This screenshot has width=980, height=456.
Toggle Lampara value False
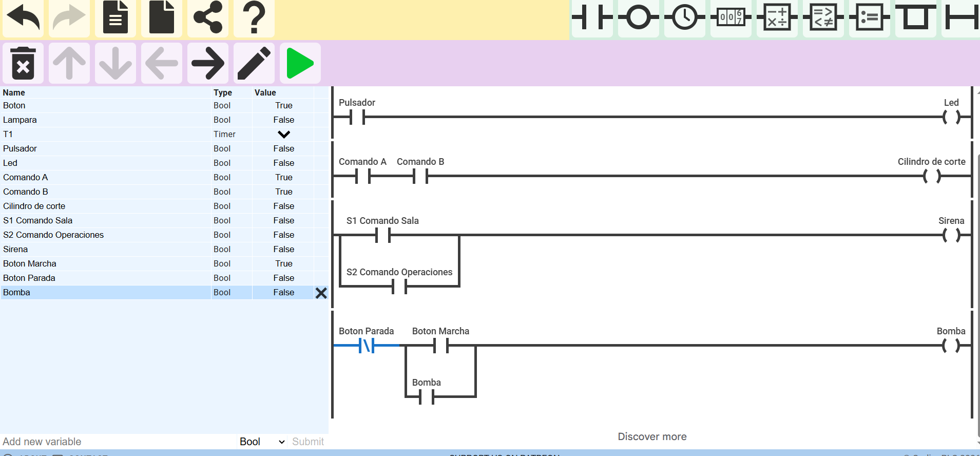pyautogui.click(x=284, y=120)
